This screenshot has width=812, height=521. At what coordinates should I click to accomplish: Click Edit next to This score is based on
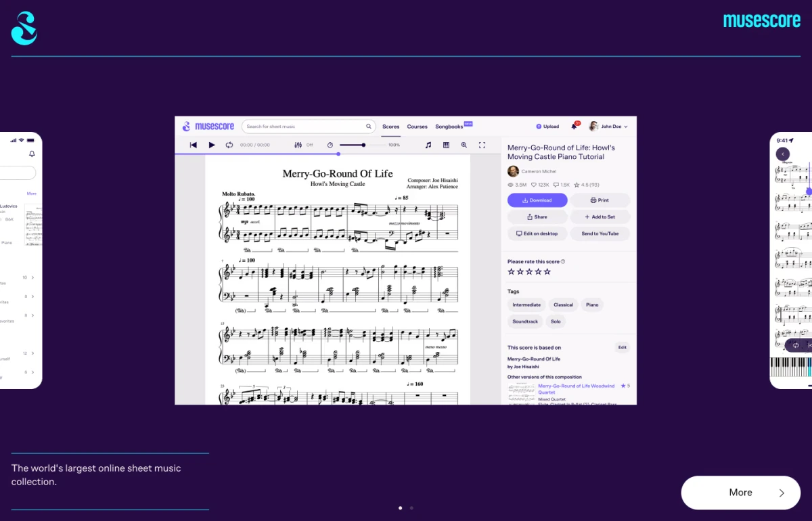(623, 347)
